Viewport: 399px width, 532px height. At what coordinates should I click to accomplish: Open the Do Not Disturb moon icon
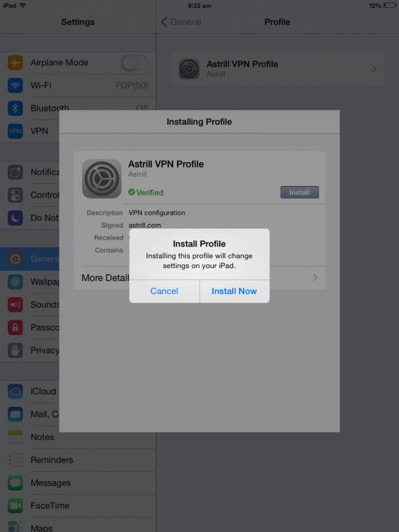click(15, 218)
